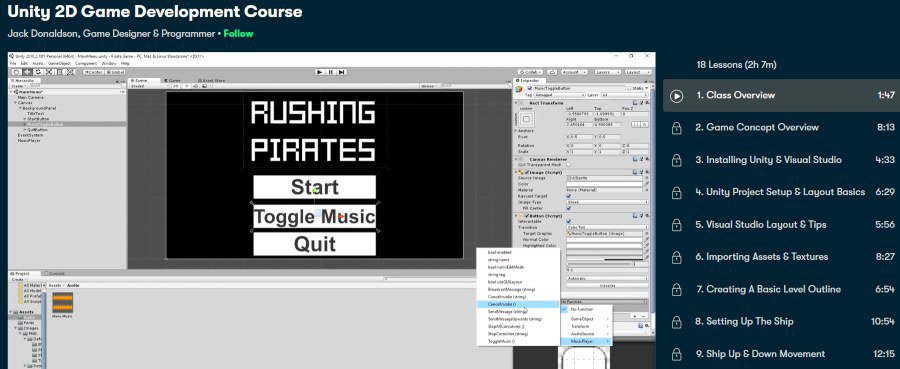Open Image Type dropdown

click(x=607, y=202)
